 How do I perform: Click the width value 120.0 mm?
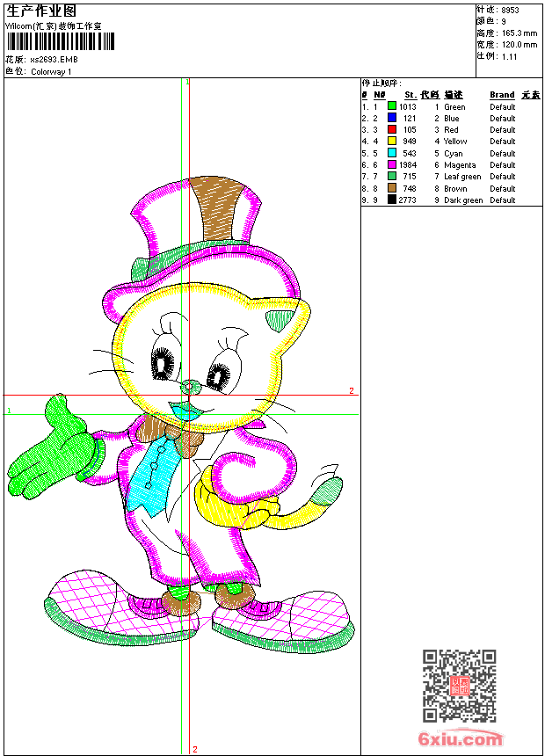pyautogui.click(x=520, y=45)
